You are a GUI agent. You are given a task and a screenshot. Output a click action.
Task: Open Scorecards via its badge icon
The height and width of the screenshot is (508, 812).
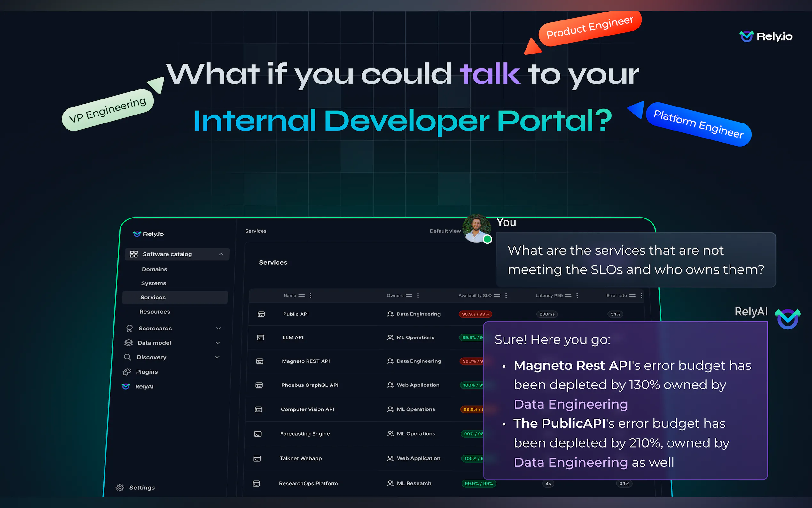129,328
